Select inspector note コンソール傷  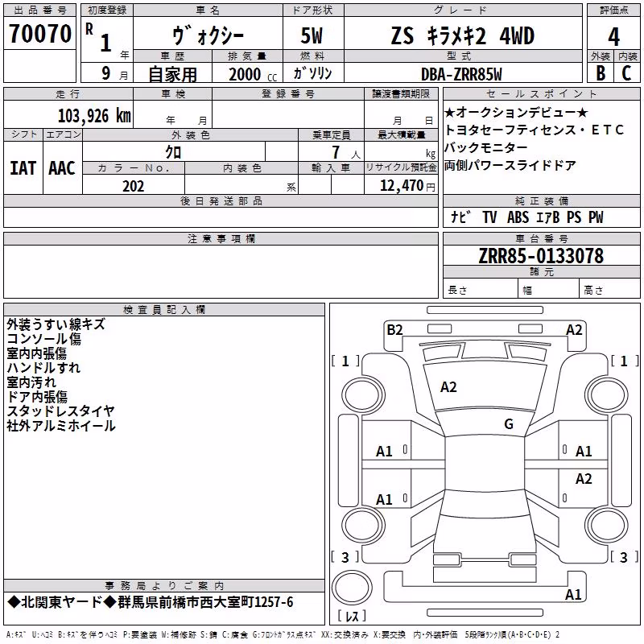tap(44, 339)
